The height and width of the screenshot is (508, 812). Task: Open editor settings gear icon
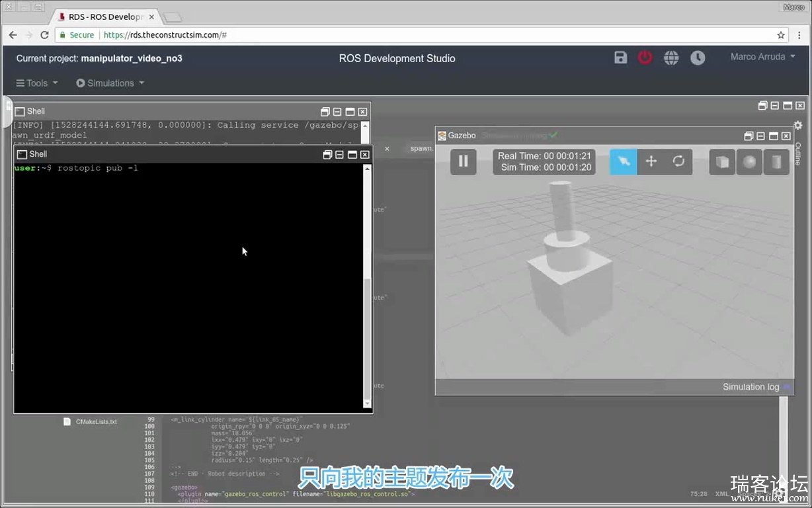(798, 125)
